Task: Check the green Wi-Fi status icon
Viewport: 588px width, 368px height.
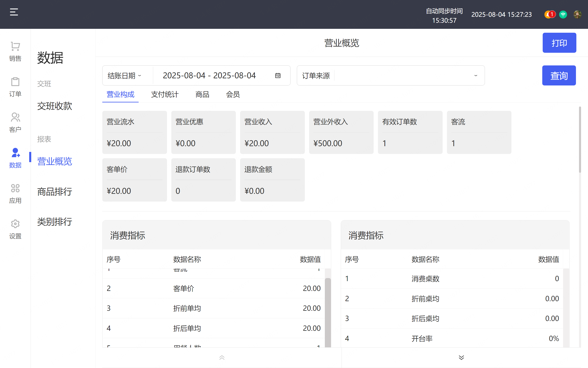Action: [x=563, y=15]
